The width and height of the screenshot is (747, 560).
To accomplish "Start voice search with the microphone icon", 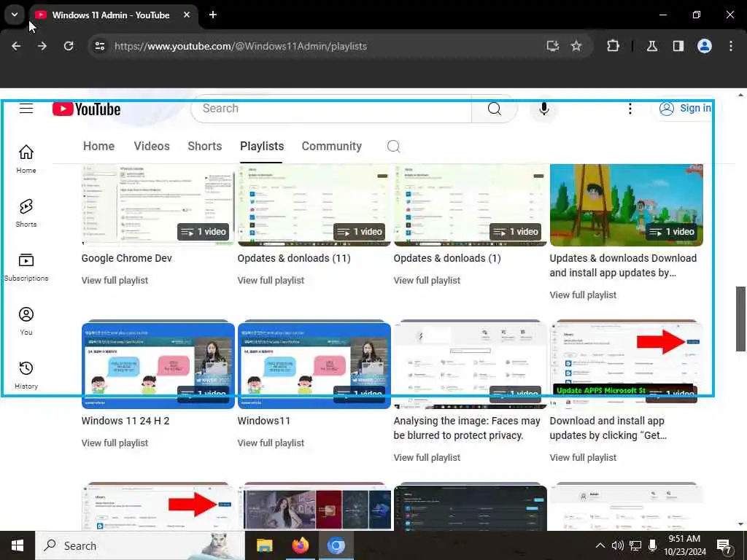I will (543, 109).
